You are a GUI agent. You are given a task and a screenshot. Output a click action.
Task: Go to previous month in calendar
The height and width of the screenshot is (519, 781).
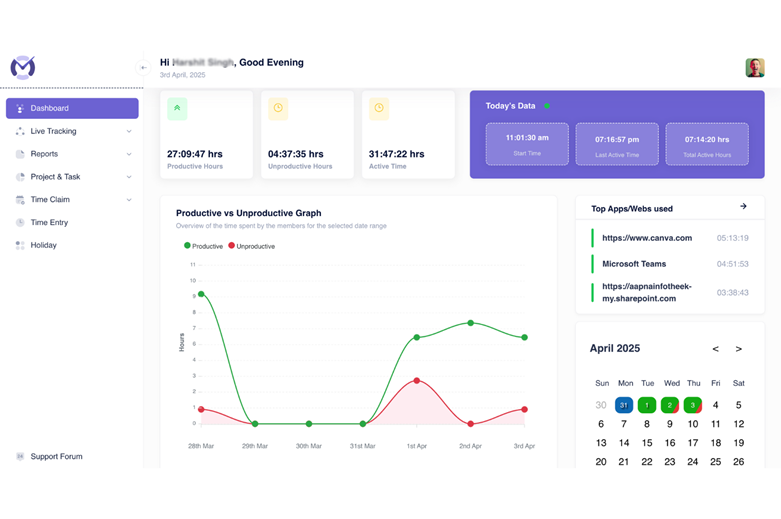[x=715, y=349]
